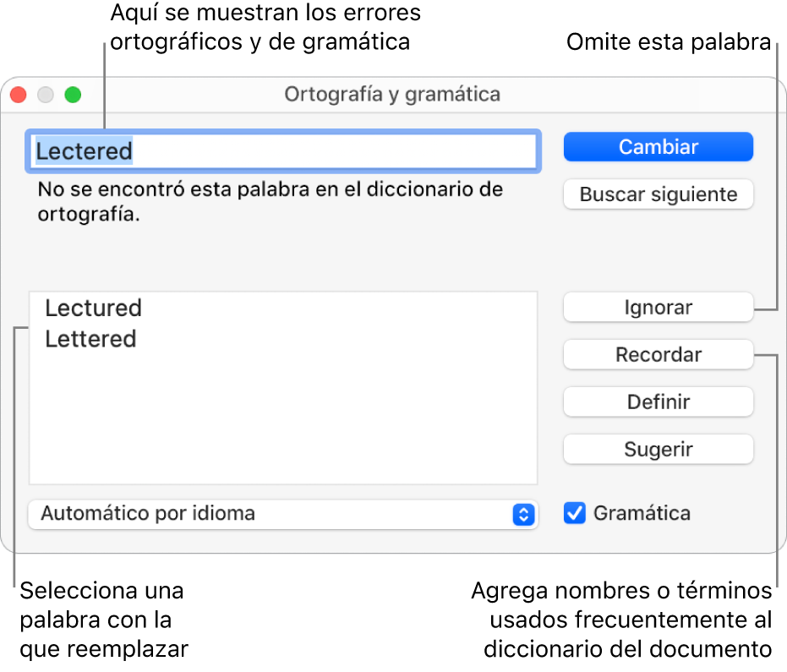This screenshot has height=672, width=787.
Task: Click the dictionary not-found message text
Action: coord(271,201)
